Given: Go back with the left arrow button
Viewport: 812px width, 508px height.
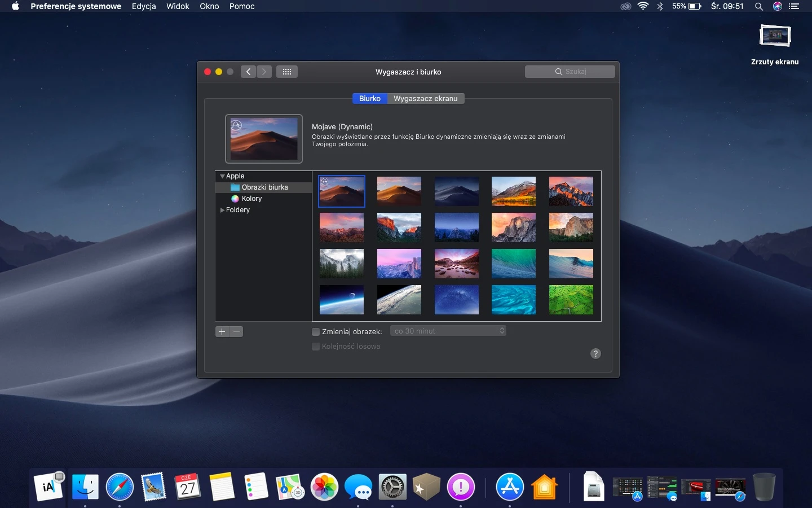Looking at the screenshot, I should click(248, 72).
